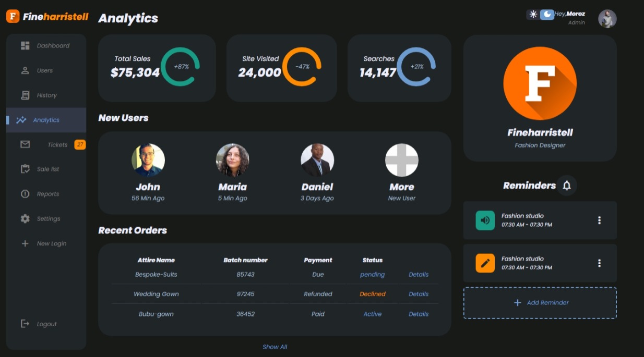
Task: Select the Analytics menu item
Action: point(46,120)
